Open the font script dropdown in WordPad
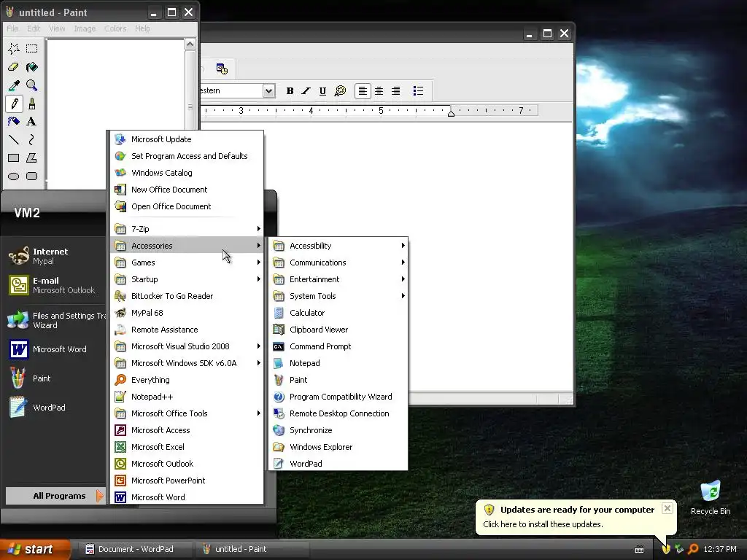747x560 pixels. coord(268,91)
